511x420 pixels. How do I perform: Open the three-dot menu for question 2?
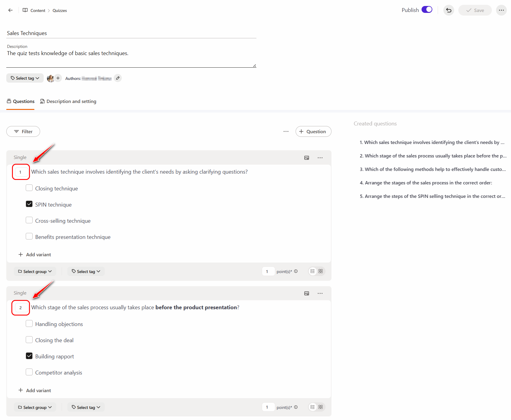click(320, 293)
